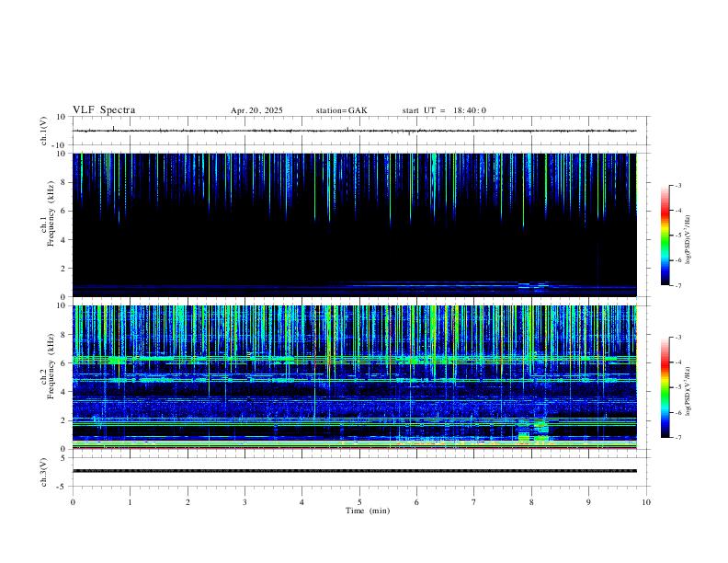
Task: Click the ch.3 voltage waveform band
Action: tap(354, 471)
